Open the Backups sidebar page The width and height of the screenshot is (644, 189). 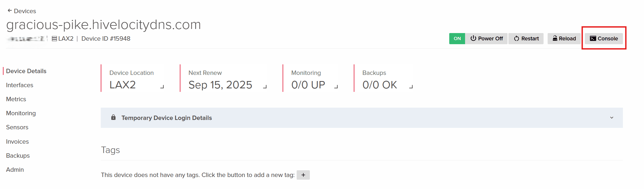tap(18, 156)
